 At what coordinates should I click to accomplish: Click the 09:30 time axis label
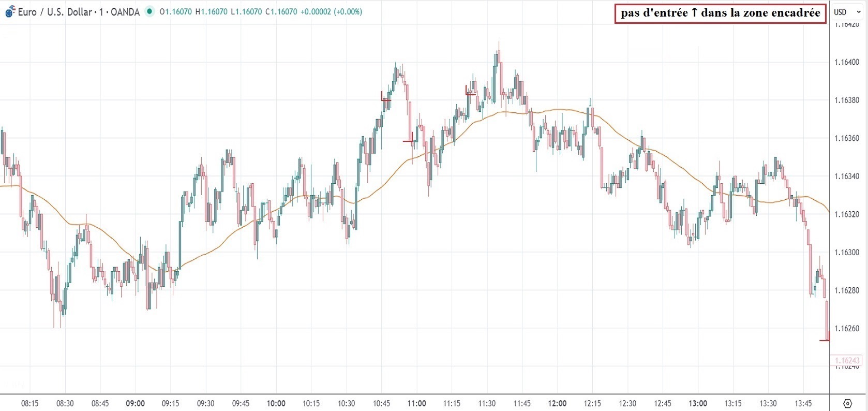tap(206, 403)
